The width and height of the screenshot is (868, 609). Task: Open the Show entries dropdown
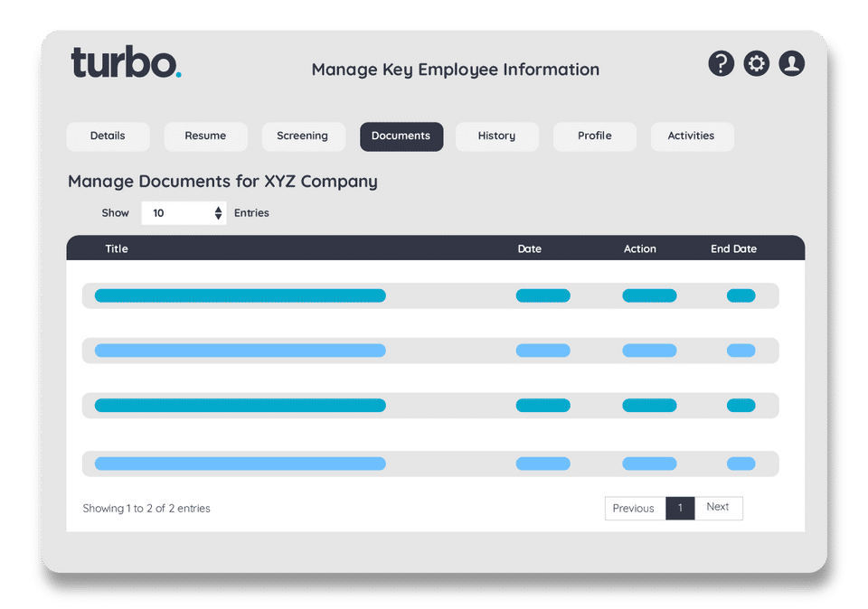click(184, 213)
